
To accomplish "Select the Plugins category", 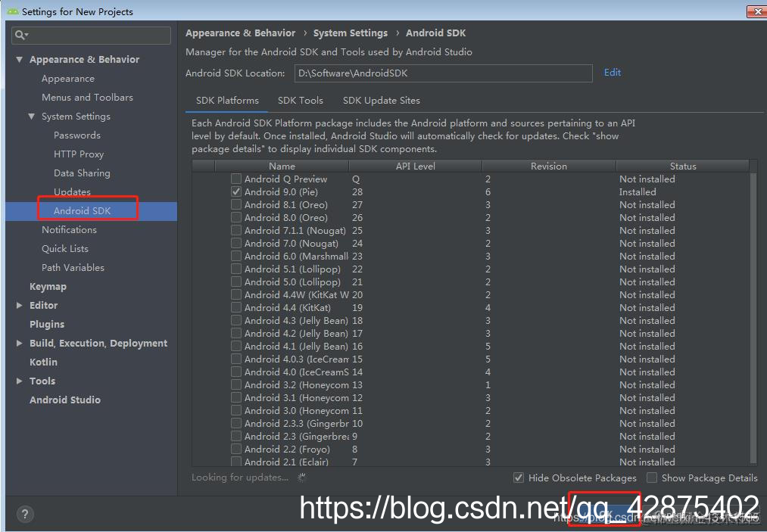I will [47, 324].
